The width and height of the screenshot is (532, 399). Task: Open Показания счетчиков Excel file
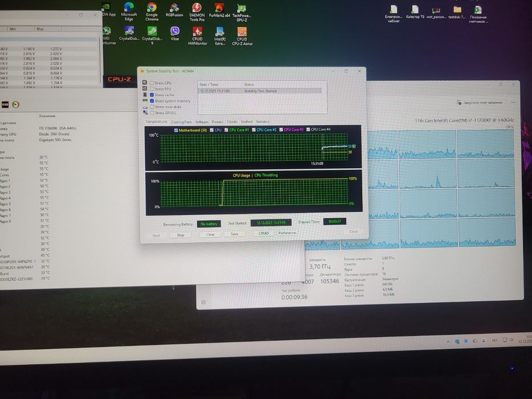(478, 14)
